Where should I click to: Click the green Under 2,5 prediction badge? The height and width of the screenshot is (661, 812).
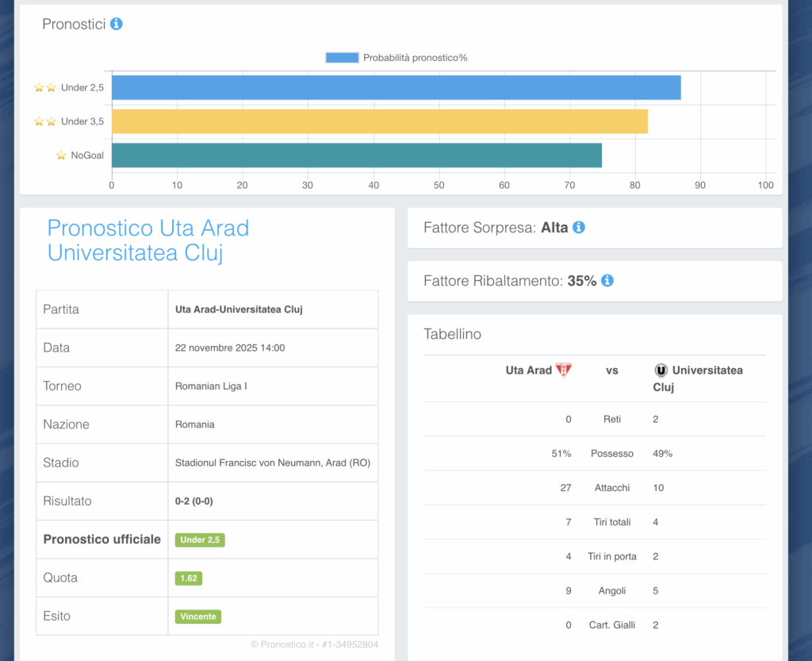click(200, 540)
